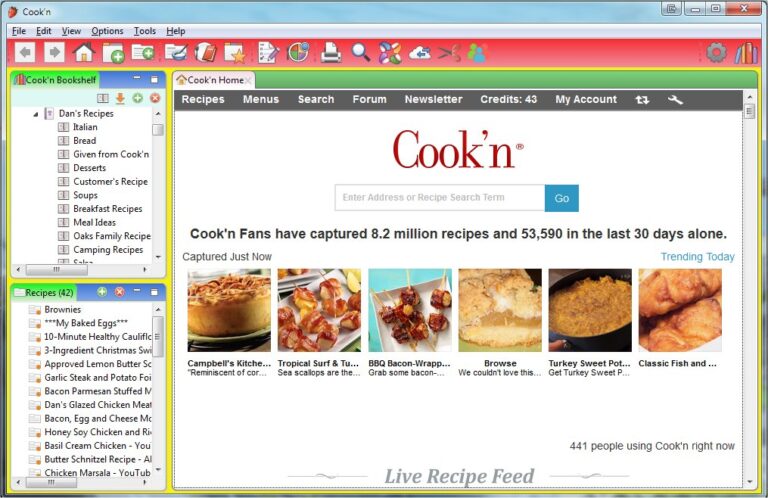Click the nutrition pie chart icon
The height and width of the screenshot is (498, 768).
(298, 52)
